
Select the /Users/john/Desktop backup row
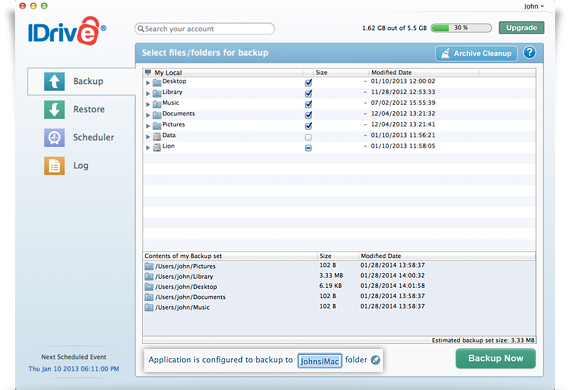coord(339,286)
